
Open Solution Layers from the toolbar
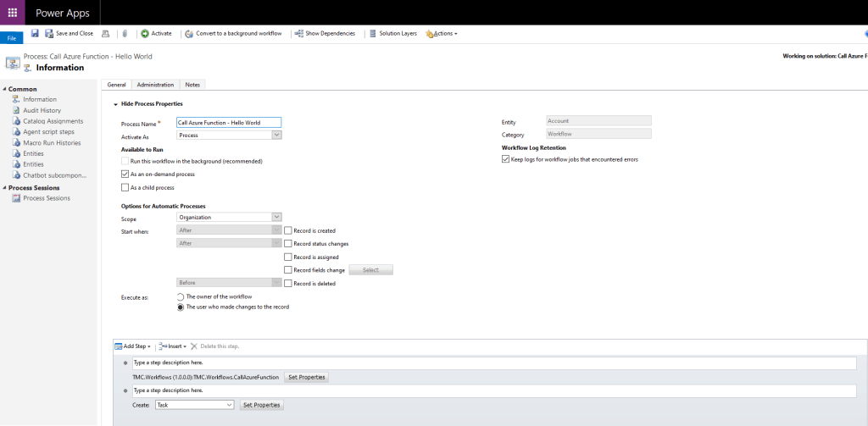click(392, 33)
